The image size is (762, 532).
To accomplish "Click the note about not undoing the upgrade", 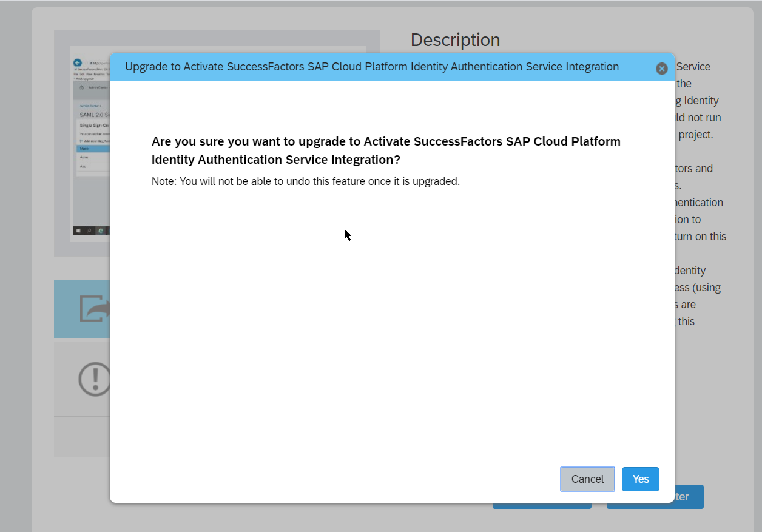I will tap(306, 181).
